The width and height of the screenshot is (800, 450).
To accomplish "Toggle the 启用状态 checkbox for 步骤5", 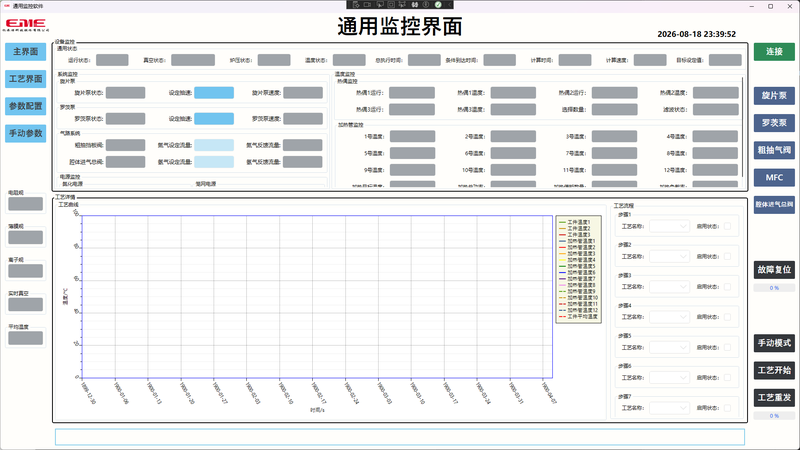I will pyautogui.click(x=728, y=347).
